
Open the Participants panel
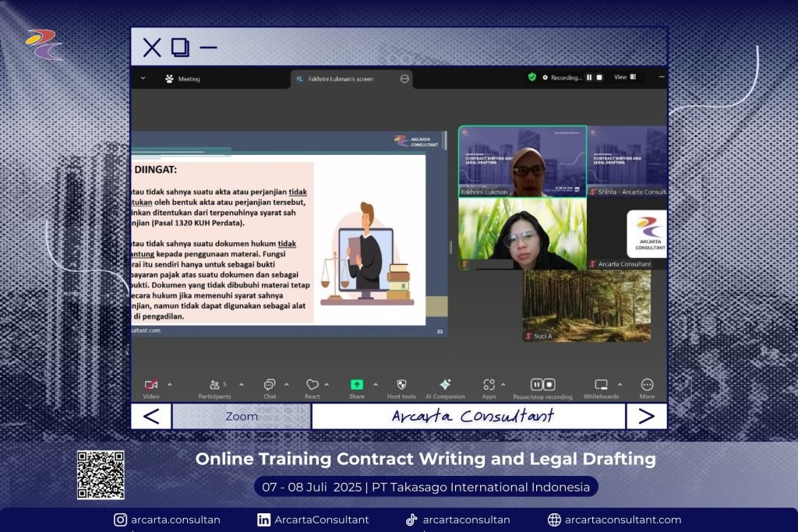click(214, 385)
